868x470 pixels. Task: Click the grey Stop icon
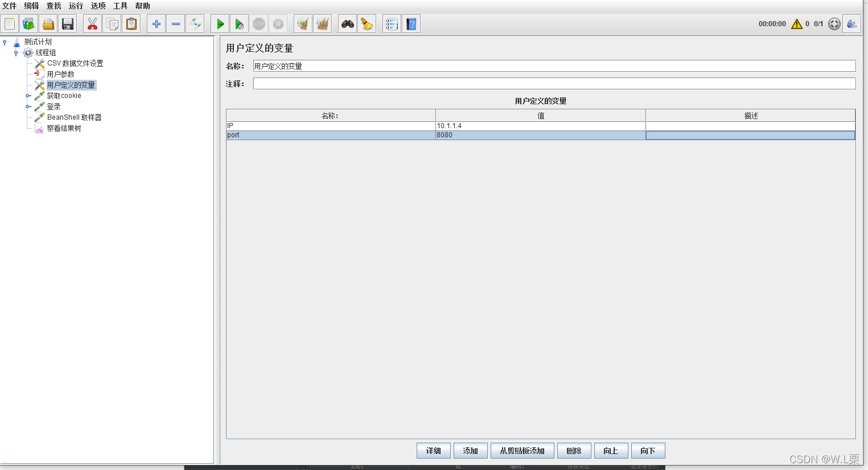[259, 24]
